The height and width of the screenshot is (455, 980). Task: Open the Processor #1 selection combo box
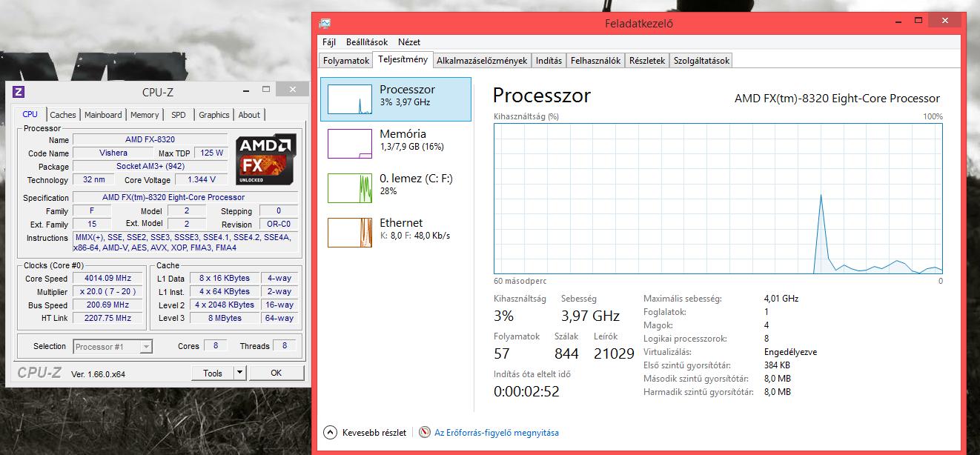(113, 346)
